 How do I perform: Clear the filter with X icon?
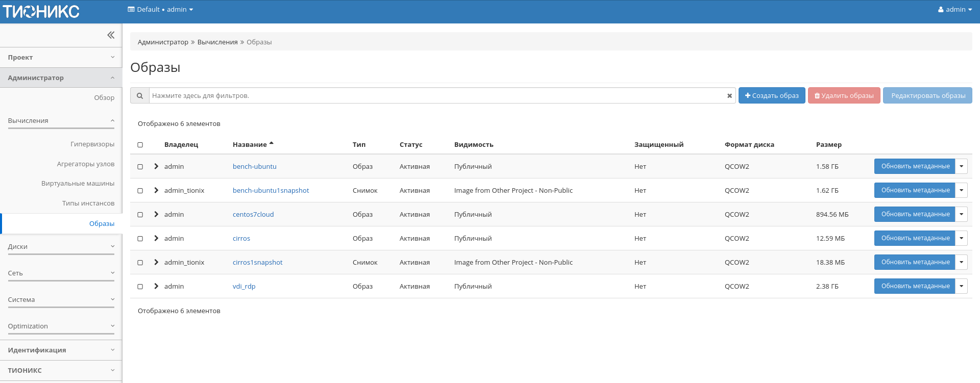(x=729, y=96)
